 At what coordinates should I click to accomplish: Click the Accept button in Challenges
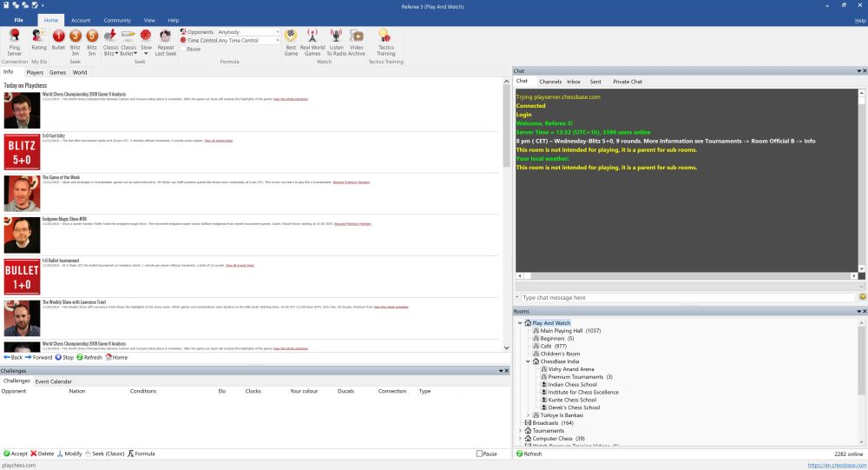tap(16, 453)
